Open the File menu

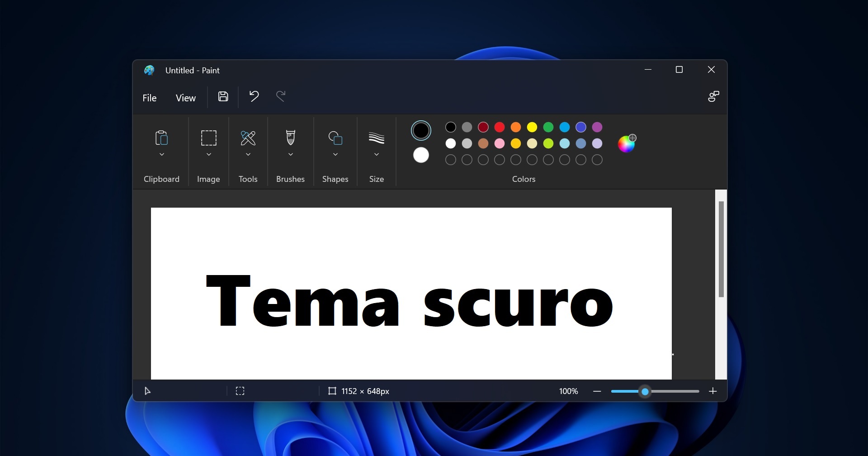point(149,98)
